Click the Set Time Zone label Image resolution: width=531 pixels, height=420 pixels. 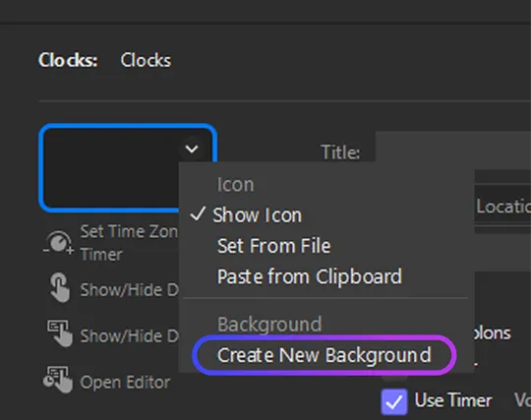(x=129, y=232)
